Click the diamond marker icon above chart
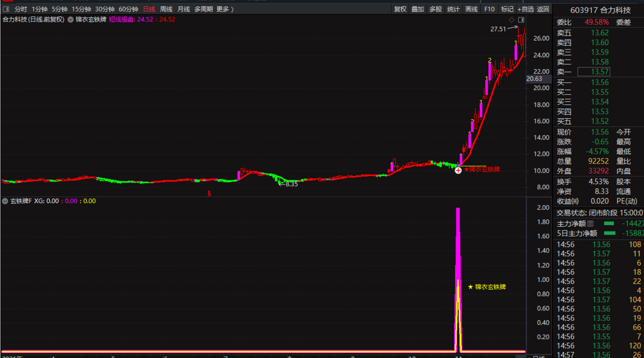The height and width of the screenshot is (358, 644). tap(512, 20)
